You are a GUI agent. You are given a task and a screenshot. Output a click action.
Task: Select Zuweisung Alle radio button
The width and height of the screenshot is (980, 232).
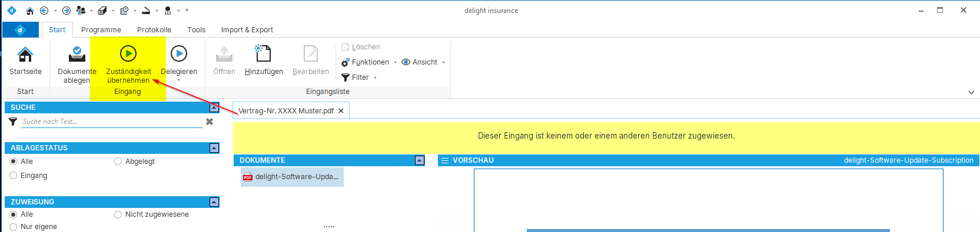click(x=13, y=214)
